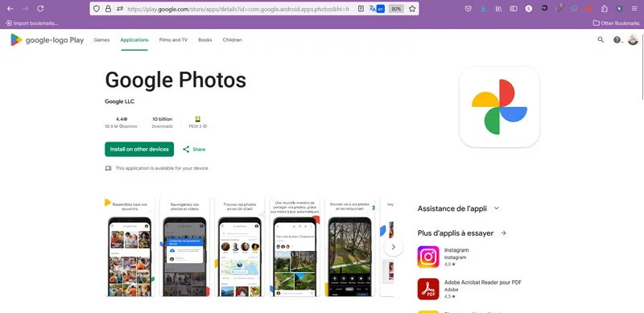Select the Applications tab
644x313 pixels.
point(134,40)
